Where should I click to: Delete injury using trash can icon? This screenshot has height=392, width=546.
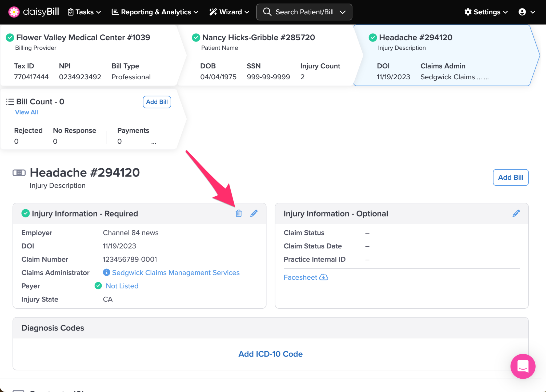[239, 213]
